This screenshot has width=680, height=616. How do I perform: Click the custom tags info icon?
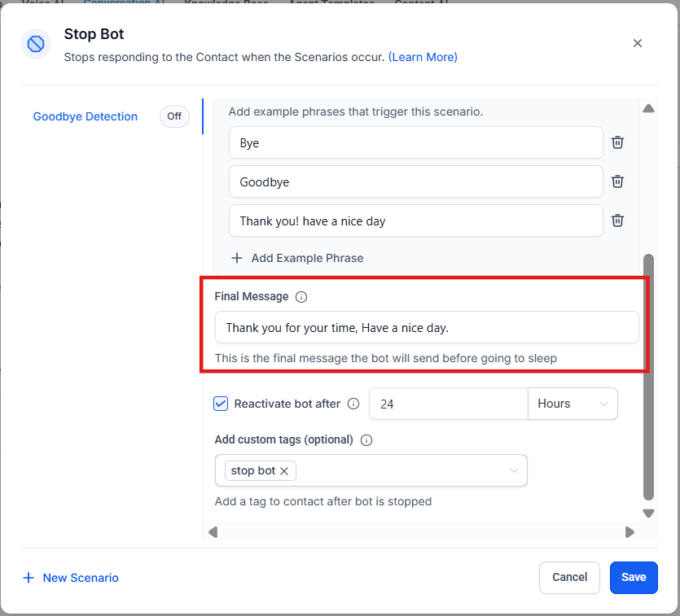[366, 440]
